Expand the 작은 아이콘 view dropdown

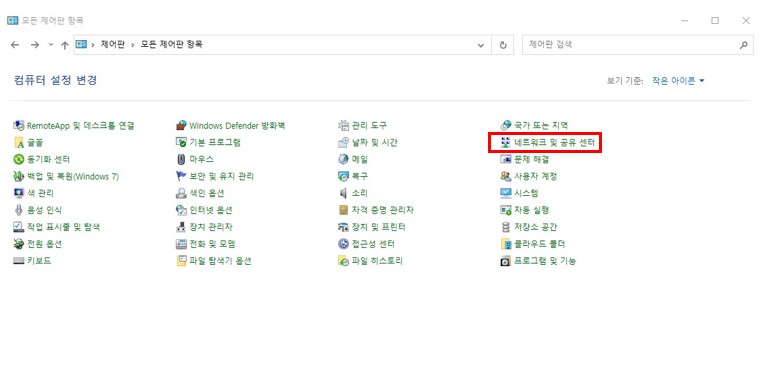click(x=678, y=81)
